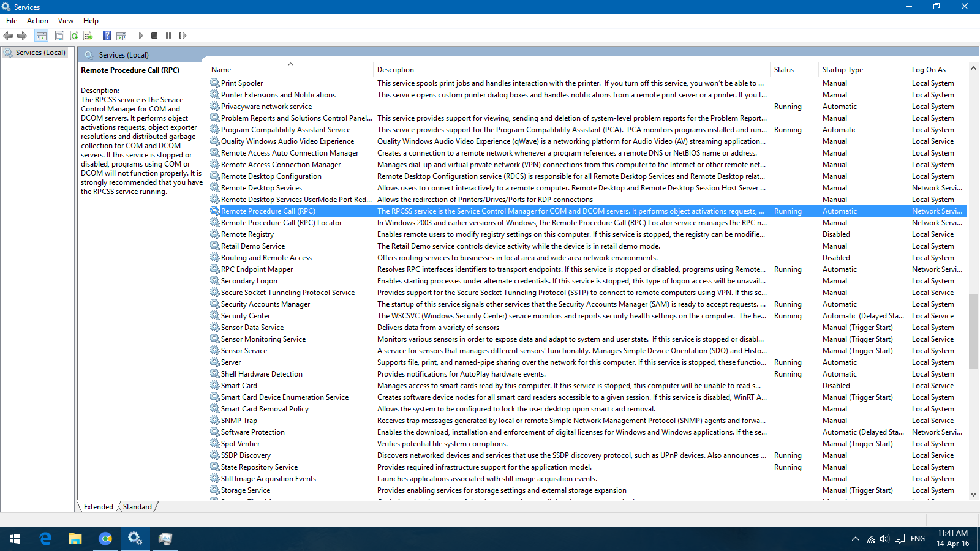Switch to the Extended tab

point(99,507)
